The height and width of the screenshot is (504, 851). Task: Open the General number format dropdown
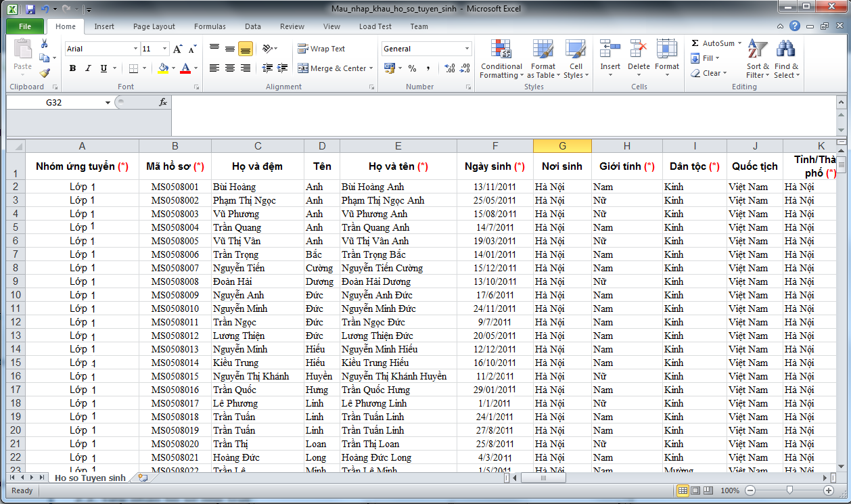click(467, 49)
